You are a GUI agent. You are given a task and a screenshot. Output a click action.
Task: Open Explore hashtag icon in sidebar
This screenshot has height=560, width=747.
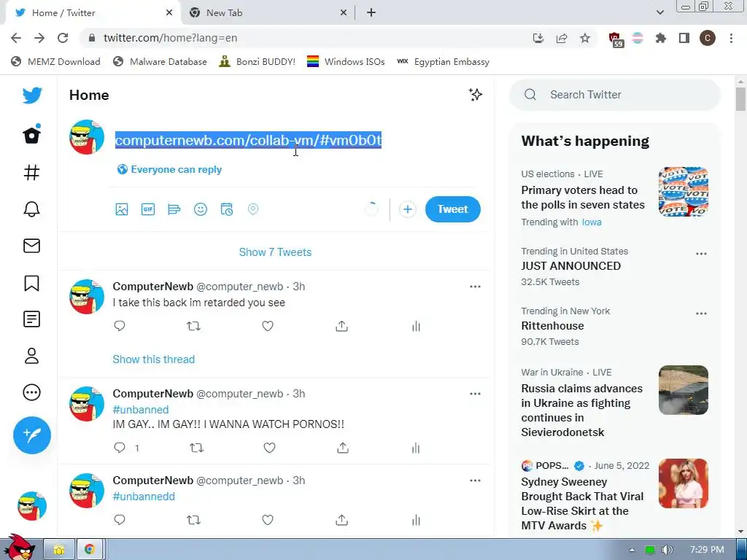[32, 172]
